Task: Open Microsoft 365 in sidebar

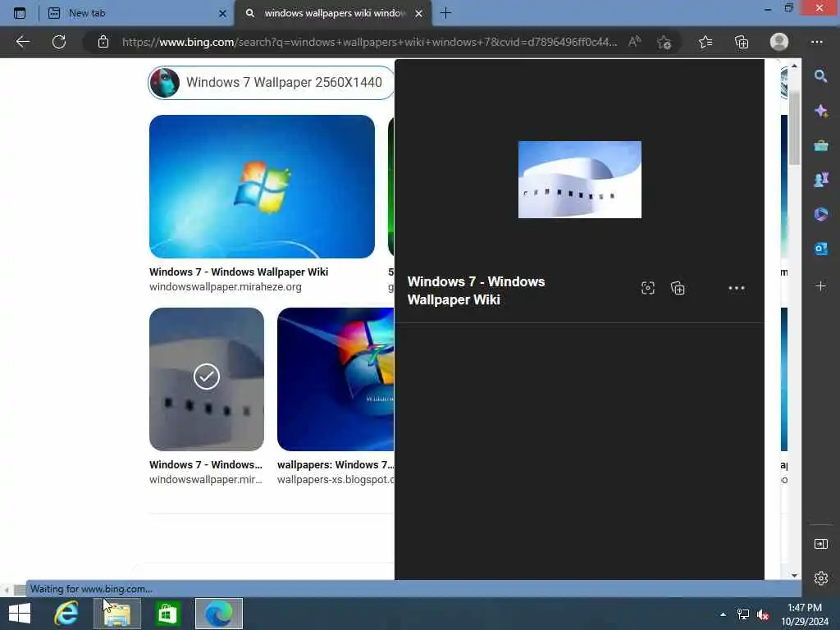Action: (820, 214)
